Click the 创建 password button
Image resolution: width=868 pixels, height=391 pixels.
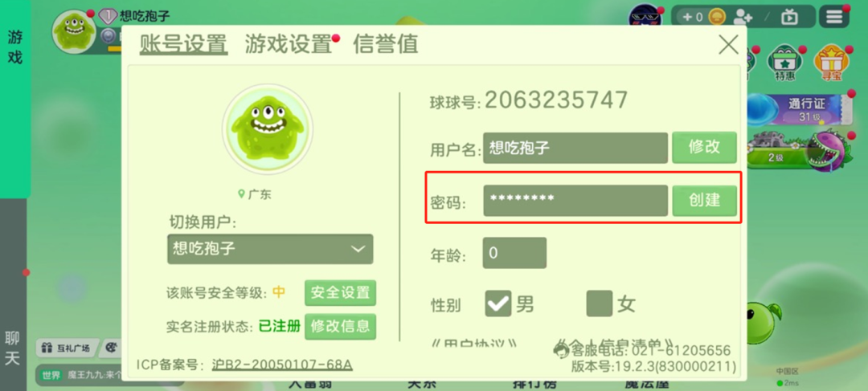pos(704,200)
